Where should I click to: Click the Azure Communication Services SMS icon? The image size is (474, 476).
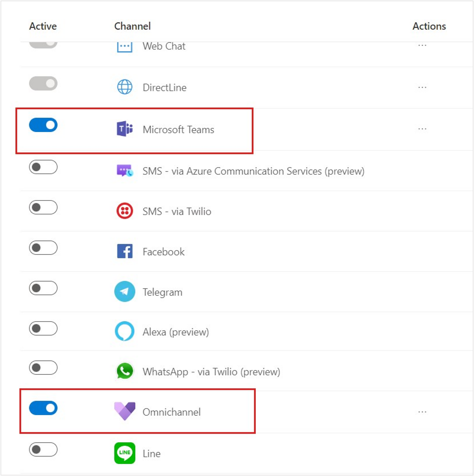click(125, 170)
